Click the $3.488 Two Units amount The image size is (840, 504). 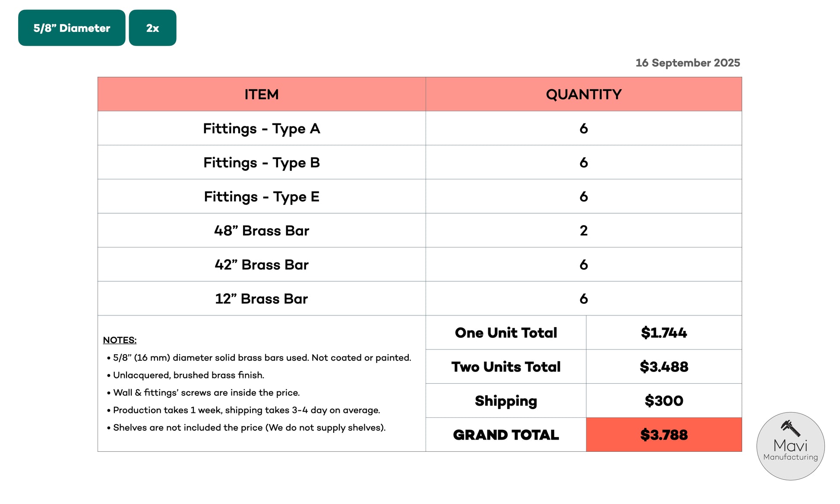click(664, 367)
